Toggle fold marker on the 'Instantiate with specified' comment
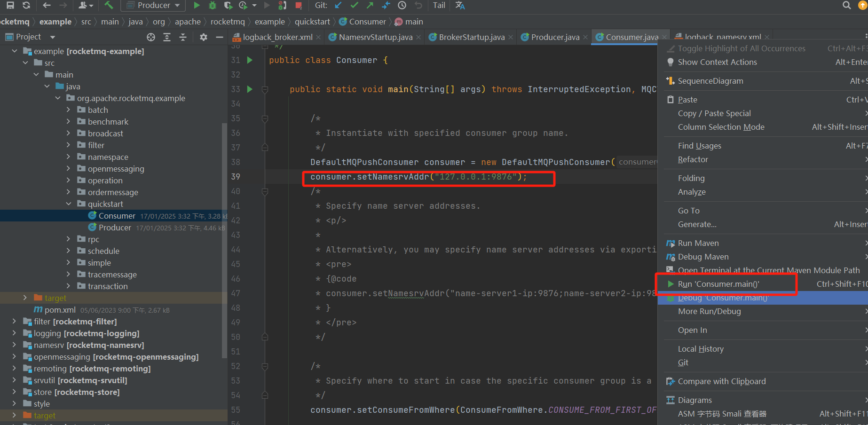 [265, 118]
